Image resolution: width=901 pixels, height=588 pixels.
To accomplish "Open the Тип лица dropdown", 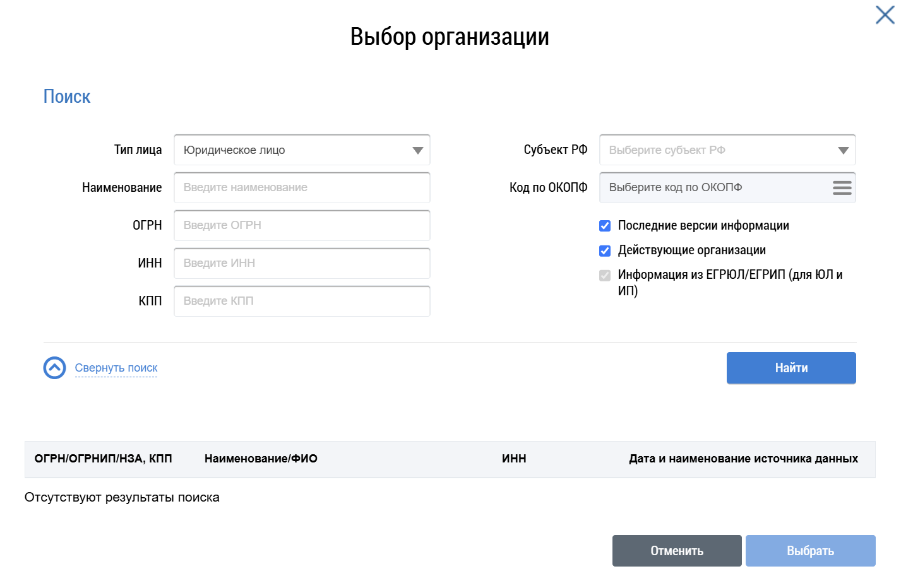I will click(302, 150).
